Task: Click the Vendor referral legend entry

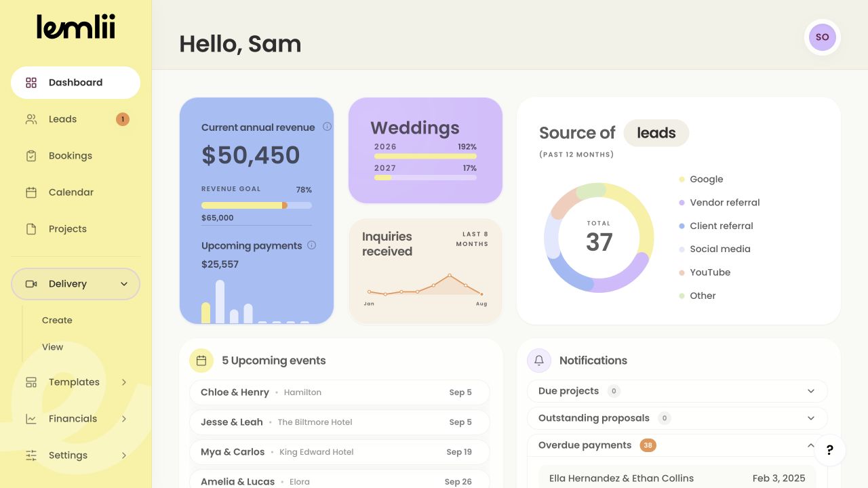Action: click(x=719, y=203)
